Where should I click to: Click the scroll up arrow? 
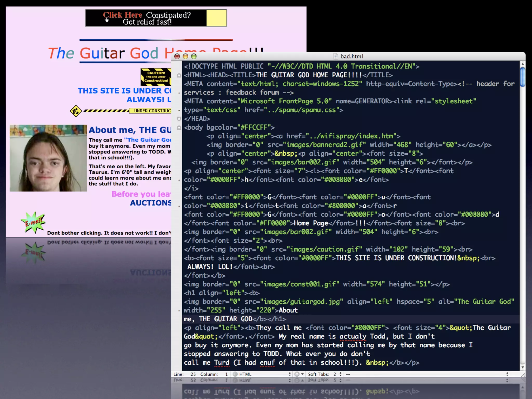coord(523,64)
